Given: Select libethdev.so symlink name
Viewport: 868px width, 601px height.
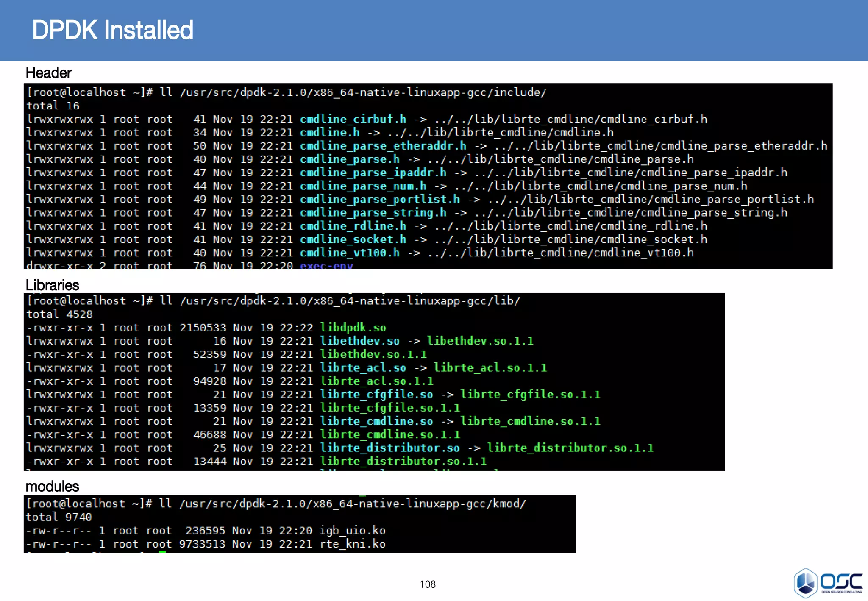Looking at the screenshot, I should coord(360,341).
